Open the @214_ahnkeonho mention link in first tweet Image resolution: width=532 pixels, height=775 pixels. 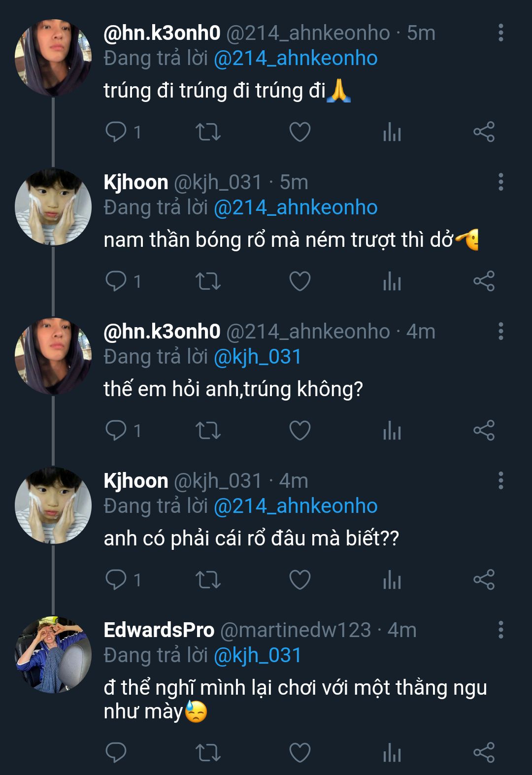(x=296, y=59)
